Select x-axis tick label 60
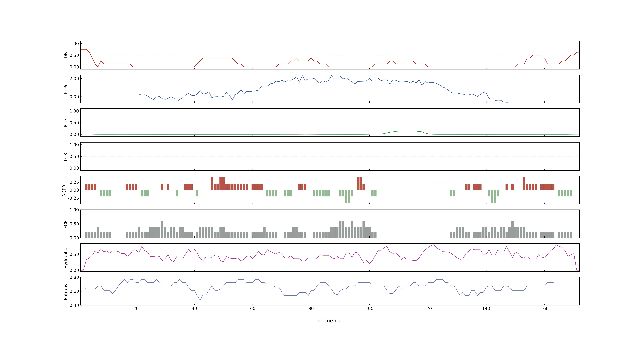 tap(253, 308)
